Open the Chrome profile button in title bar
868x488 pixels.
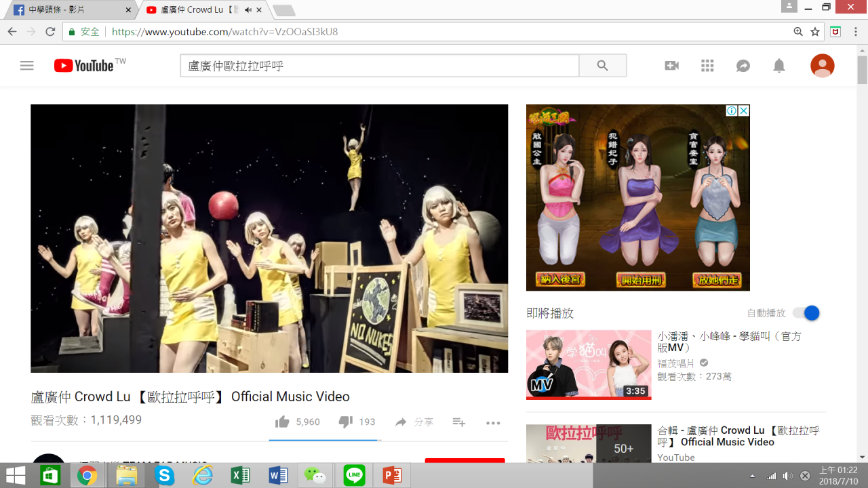pos(789,6)
